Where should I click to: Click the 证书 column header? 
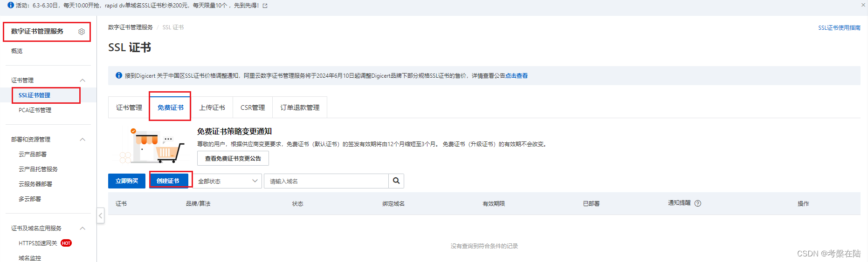pyautogui.click(x=121, y=204)
